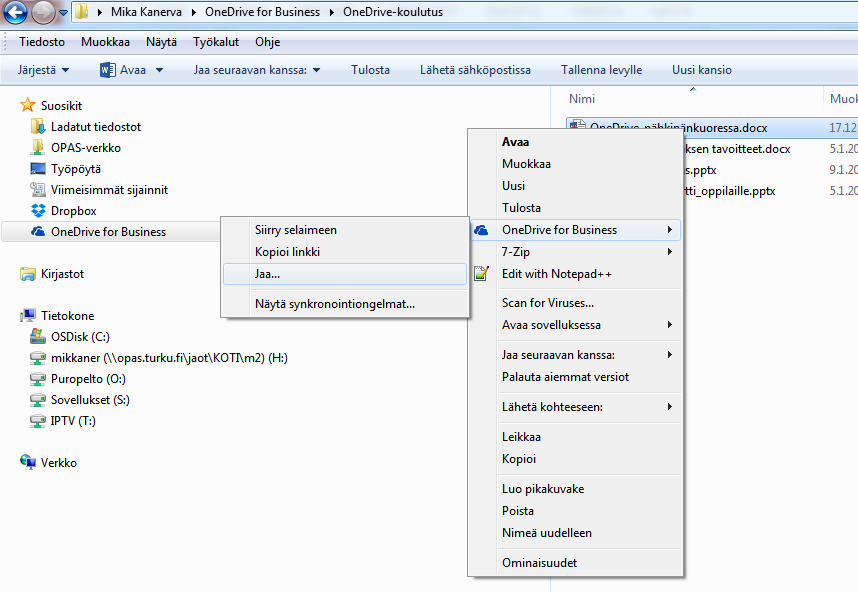858x592 pixels.
Task: Click OneDrive for Business cloud icon in sidebar
Action: tap(38, 231)
